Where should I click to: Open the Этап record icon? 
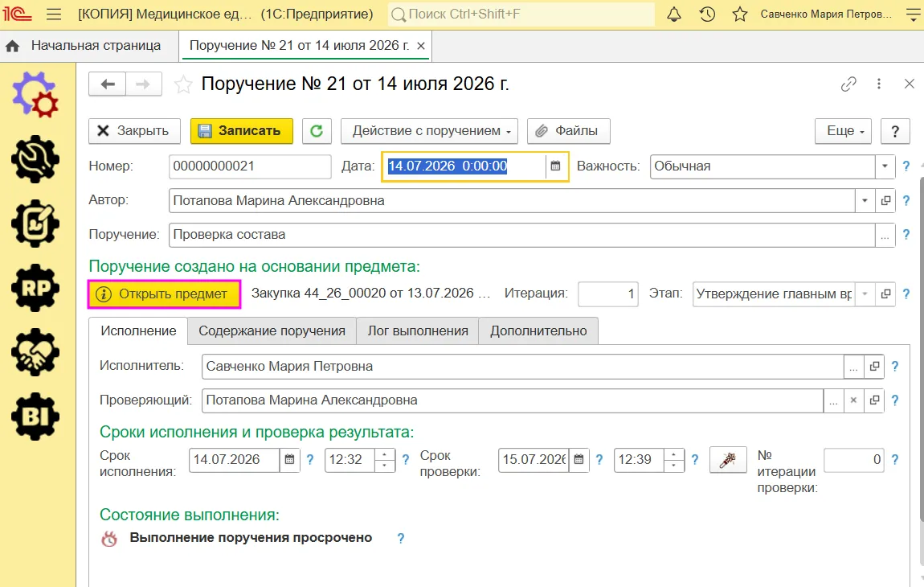click(885, 293)
